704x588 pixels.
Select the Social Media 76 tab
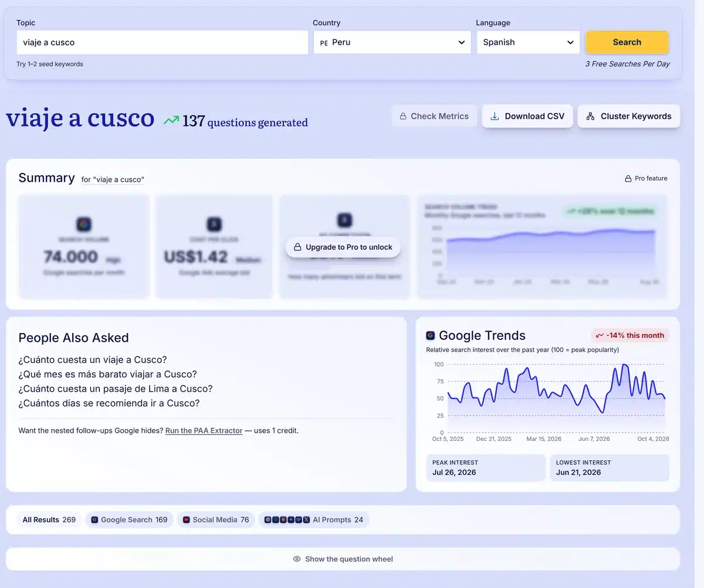tap(216, 519)
